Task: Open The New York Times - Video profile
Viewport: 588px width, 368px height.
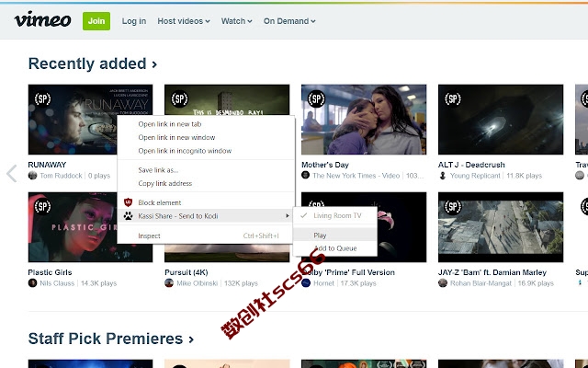Action: click(356, 176)
